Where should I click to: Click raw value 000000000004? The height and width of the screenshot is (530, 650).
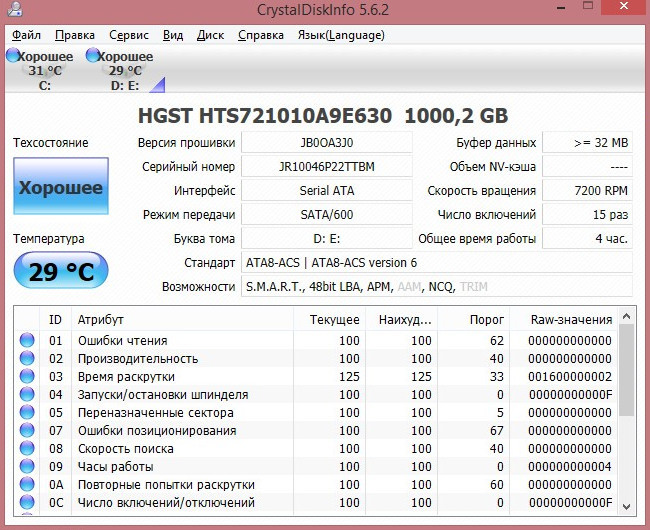(x=570, y=466)
